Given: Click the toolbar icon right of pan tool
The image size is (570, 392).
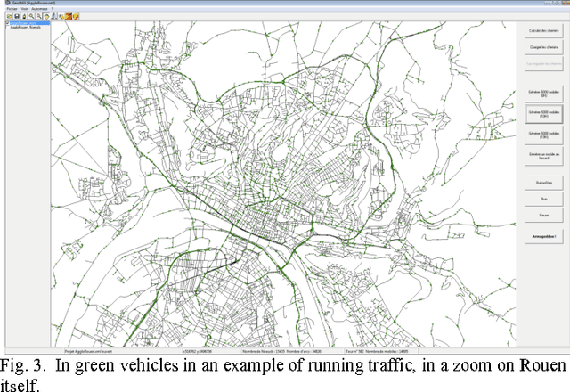Looking at the screenshot, I should click(x=53, y=16).
